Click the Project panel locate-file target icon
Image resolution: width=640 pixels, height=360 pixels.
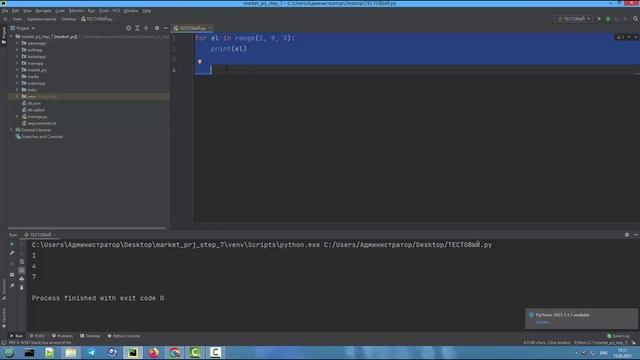tap(129, 28)
